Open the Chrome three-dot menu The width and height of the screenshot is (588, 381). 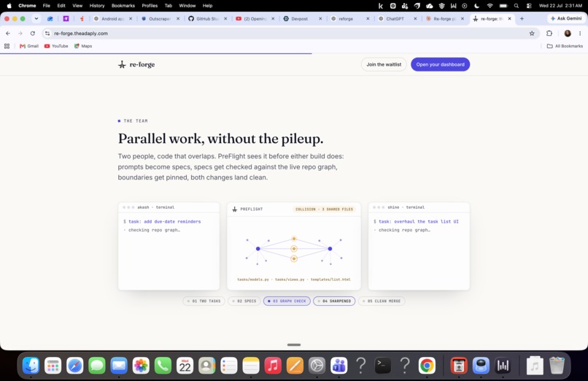580,34
